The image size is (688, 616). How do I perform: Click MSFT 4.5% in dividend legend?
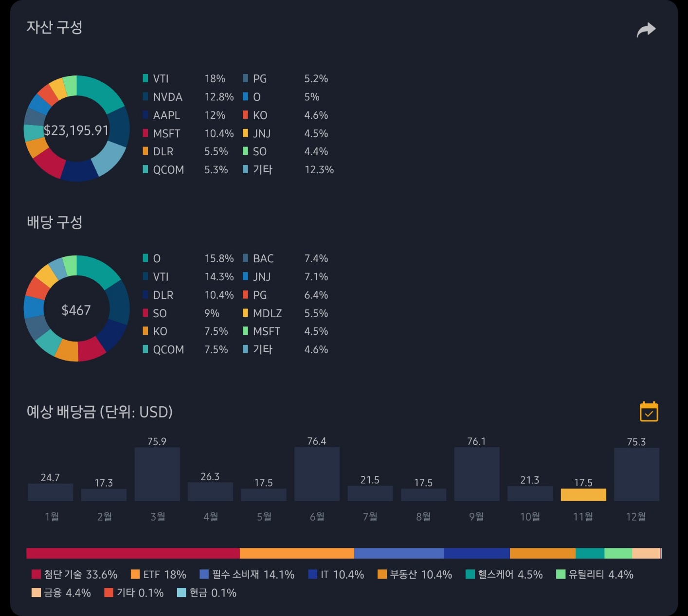click(286, 331)
